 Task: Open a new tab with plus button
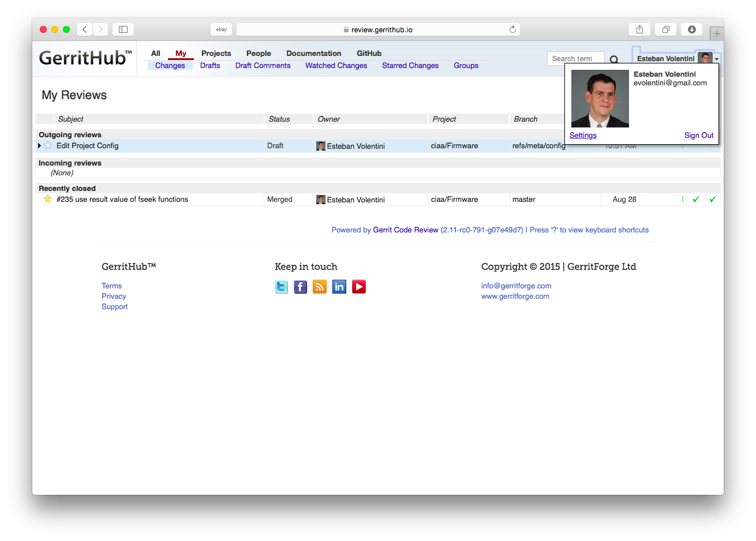click(717, 33)
